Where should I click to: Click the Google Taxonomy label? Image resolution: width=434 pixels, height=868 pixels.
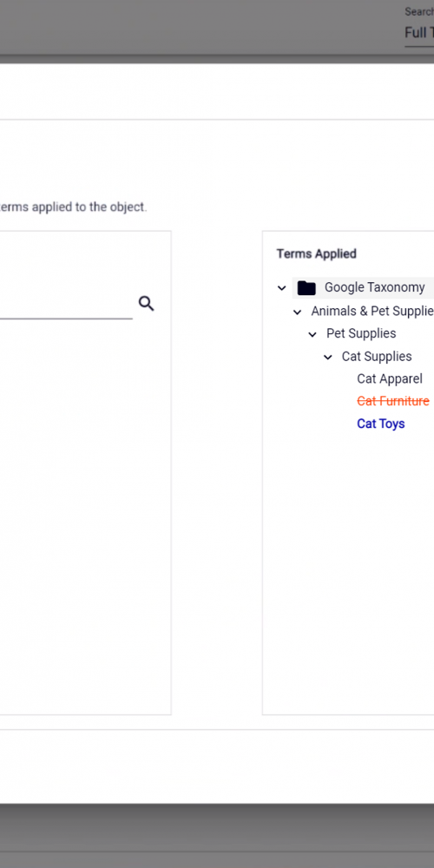pos(375,287)
